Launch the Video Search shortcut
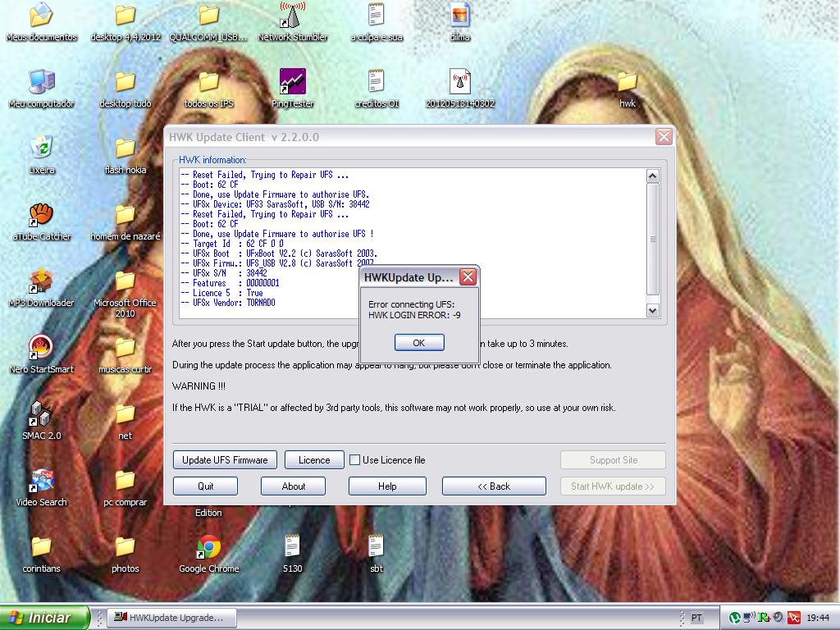This screenshot has width=840, height=630. [41, 487]
